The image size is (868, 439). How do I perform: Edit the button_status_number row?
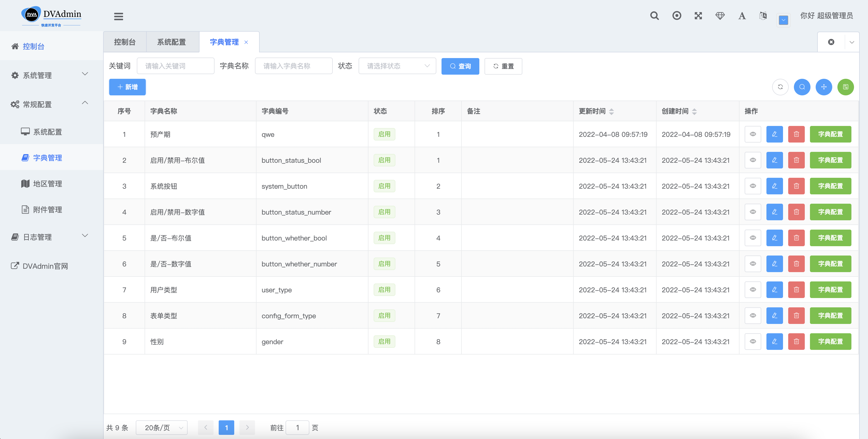point(774,212)
